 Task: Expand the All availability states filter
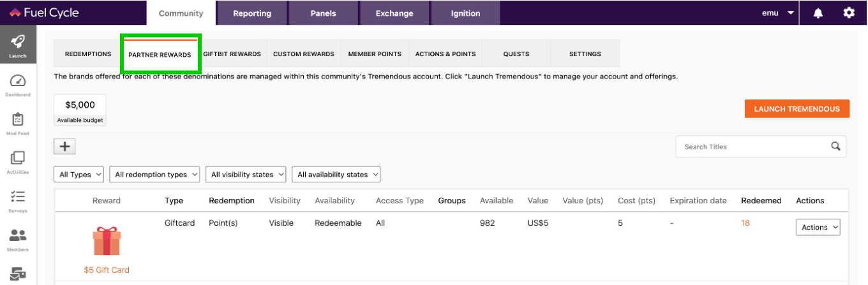point(336,174)
